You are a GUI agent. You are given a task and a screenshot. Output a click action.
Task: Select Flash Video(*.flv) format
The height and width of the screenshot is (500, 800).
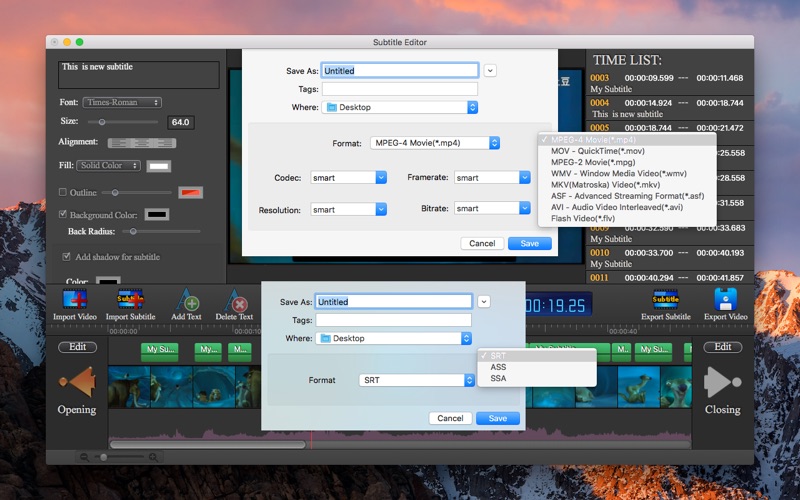click(627, 218)
